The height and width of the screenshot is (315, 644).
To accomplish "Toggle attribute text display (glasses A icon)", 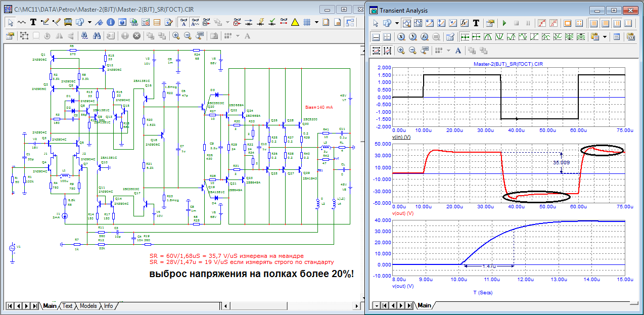I will [x=183, y=22].
